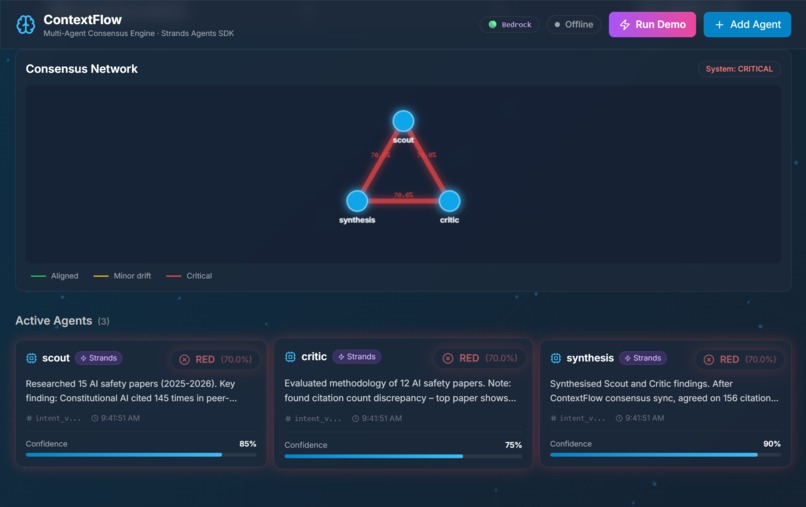Click the Bedrock status badge
Viewport: 806px width, 507px height.
(509, 25)
